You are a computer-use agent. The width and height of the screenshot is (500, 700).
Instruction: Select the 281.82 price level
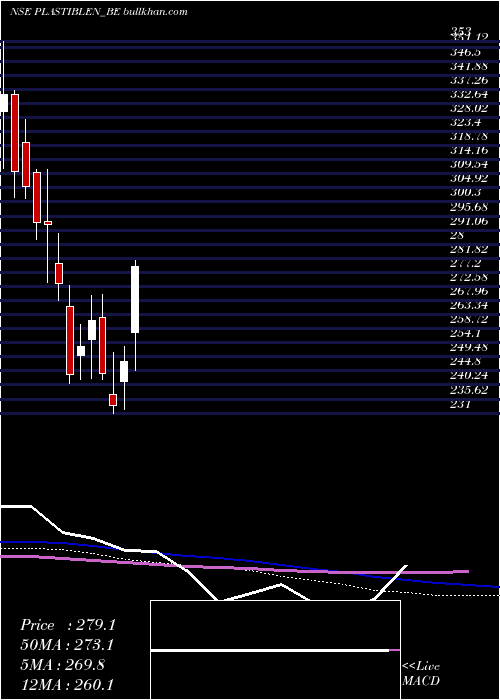[x=469, y=249]
